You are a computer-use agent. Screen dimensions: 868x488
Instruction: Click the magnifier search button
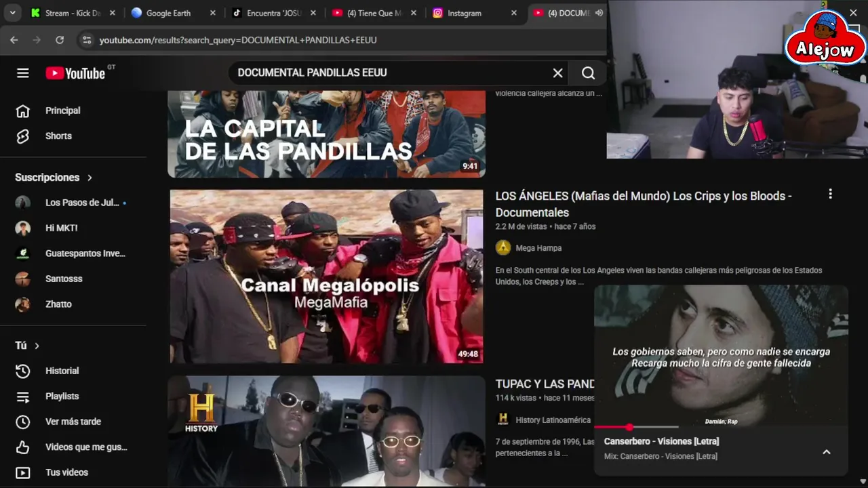(588, 73)
